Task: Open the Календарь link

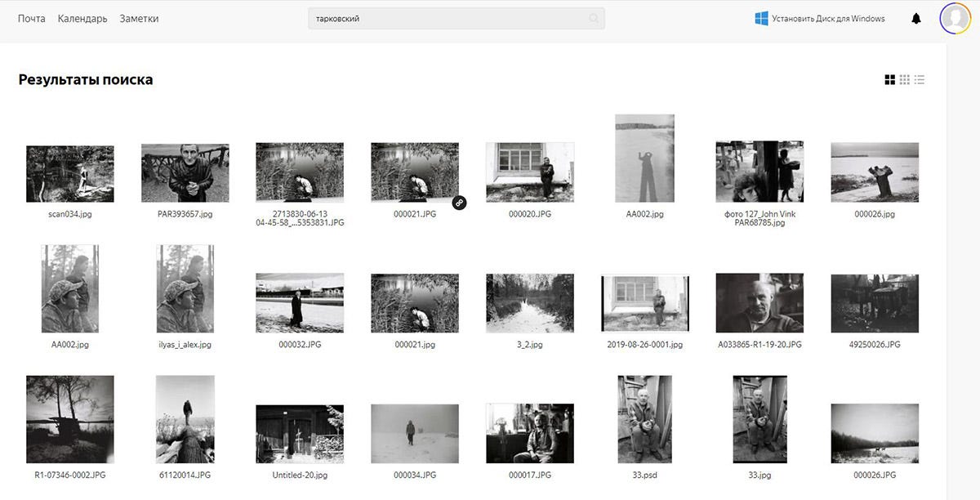Action: click(82, 19)
